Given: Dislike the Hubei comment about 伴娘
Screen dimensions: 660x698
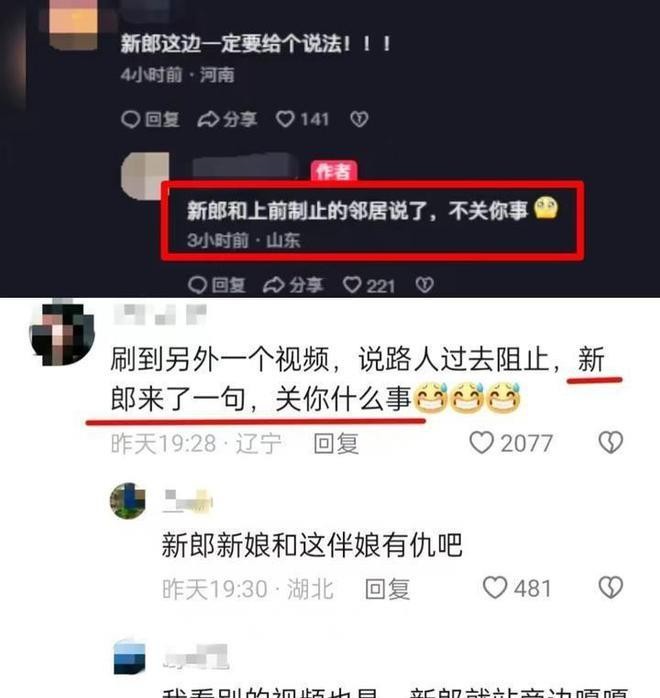Looking at the screenshot, I should point(611,588).
